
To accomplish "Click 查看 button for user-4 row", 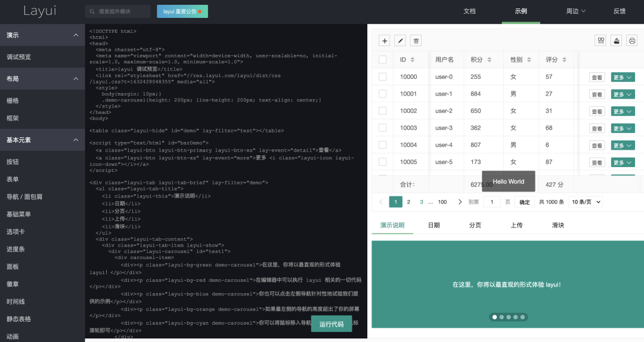I will tap(597, 146).
